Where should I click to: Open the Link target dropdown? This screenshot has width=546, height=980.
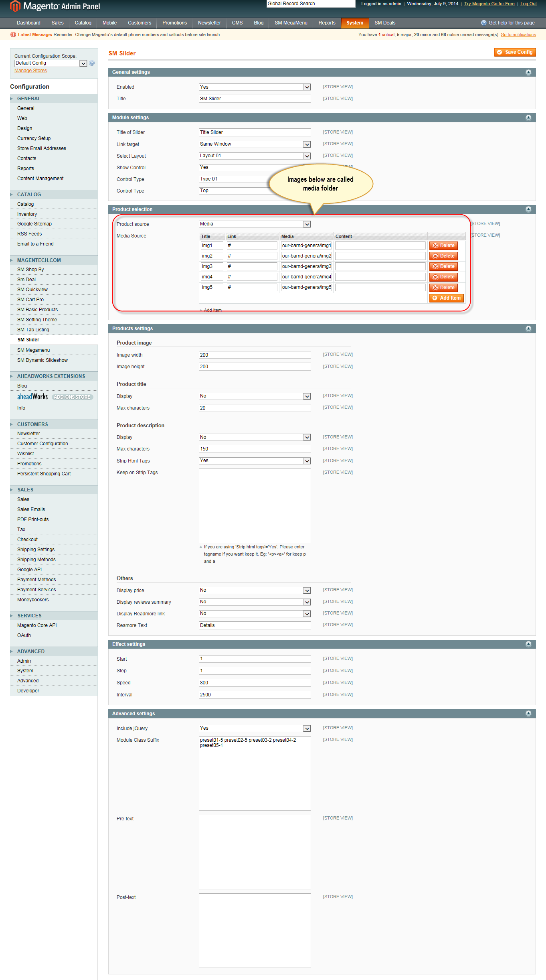[255, 144]
